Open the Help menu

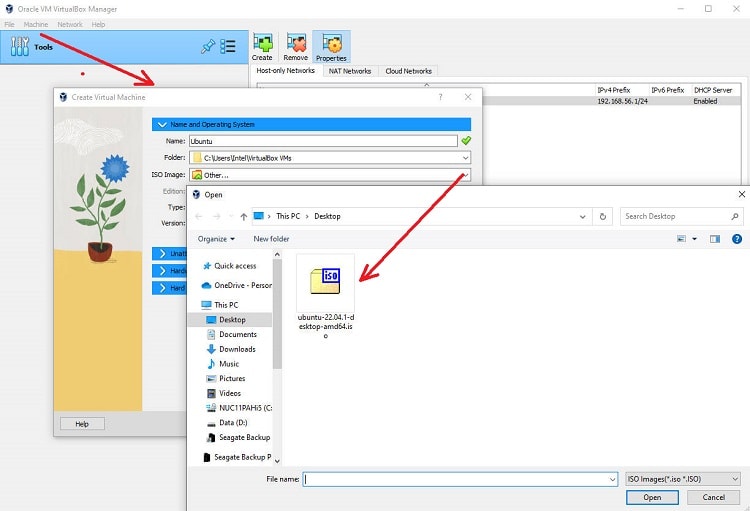point(99,24)
